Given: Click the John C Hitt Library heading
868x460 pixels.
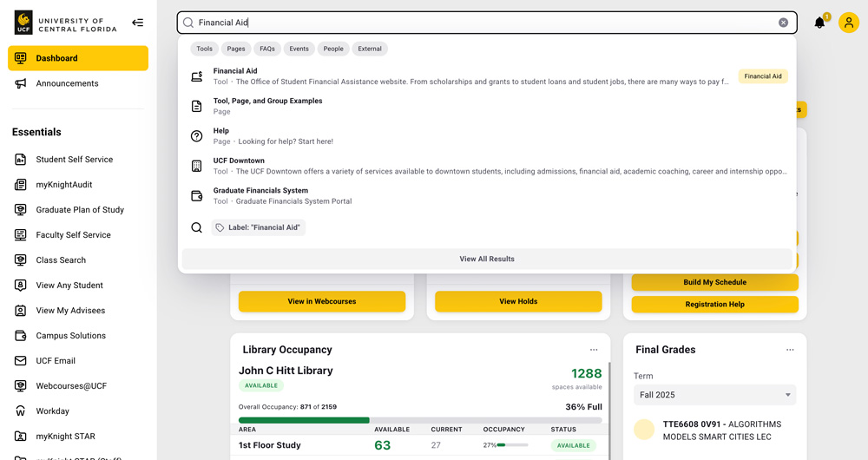Looking at the screenshot, I should [286, 371].
